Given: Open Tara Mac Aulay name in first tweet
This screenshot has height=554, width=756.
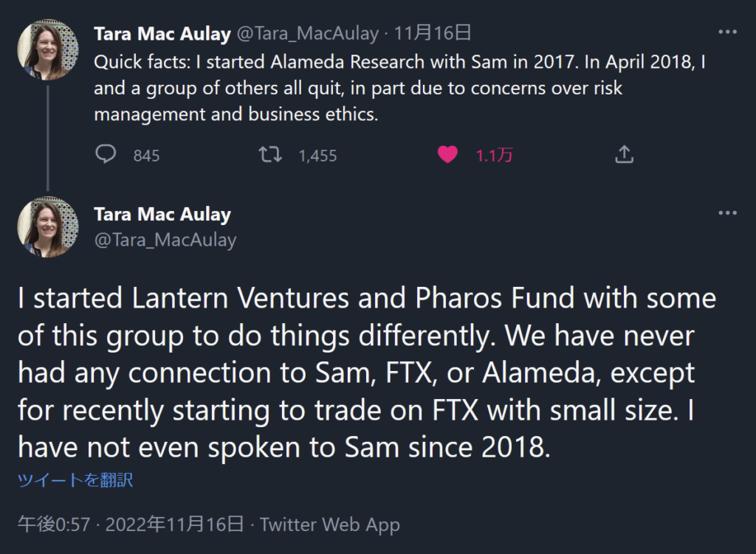Looking at the screenshot, I should pos(162,33).
